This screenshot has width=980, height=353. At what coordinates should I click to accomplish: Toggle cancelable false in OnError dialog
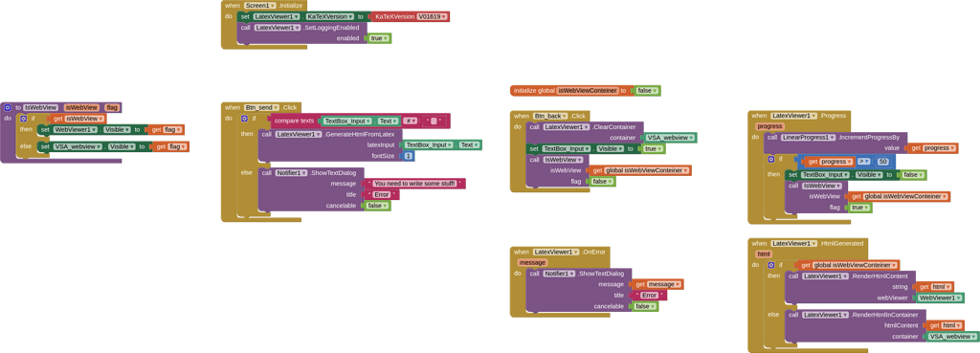[x=645, y=306]
